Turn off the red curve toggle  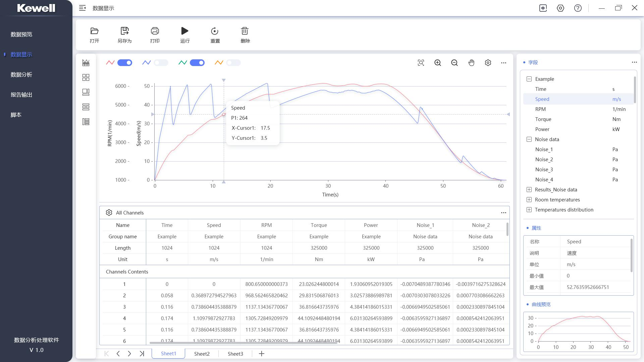(x=125, y=63)
